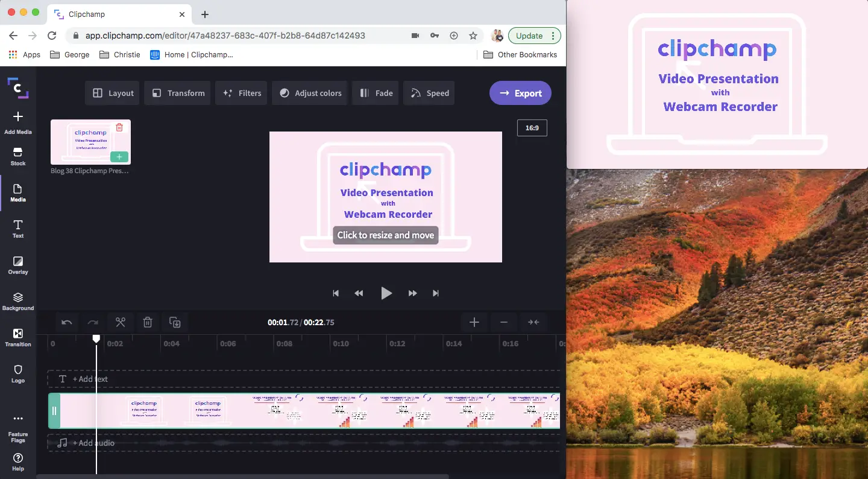Go back in browser
868x479 pixels.
point(13,36)
